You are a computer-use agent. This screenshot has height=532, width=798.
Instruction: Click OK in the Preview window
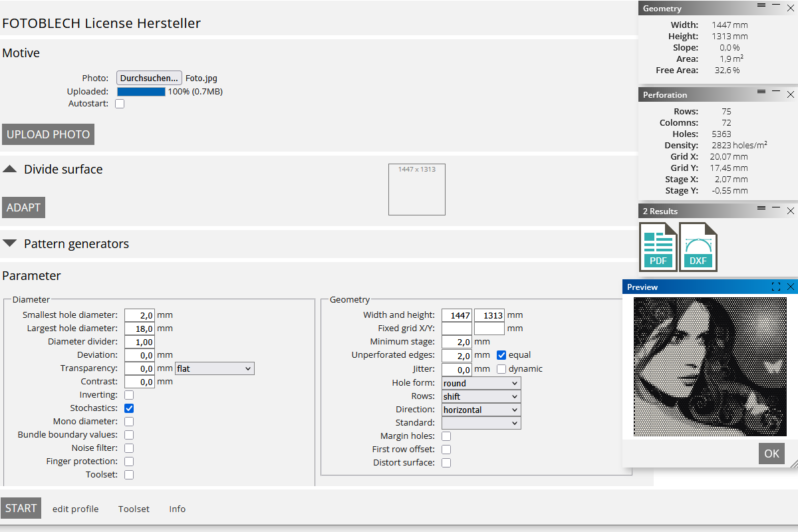[x=771, y=454]
